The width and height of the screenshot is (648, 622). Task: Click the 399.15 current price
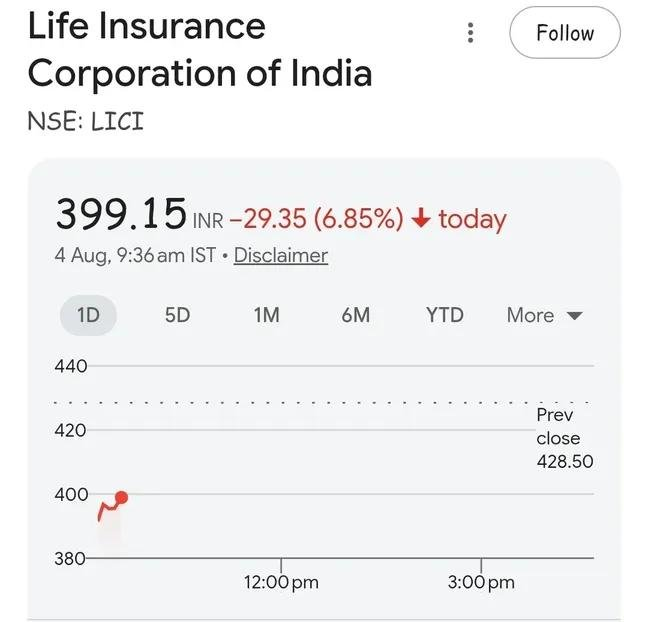tap(121, 214)
